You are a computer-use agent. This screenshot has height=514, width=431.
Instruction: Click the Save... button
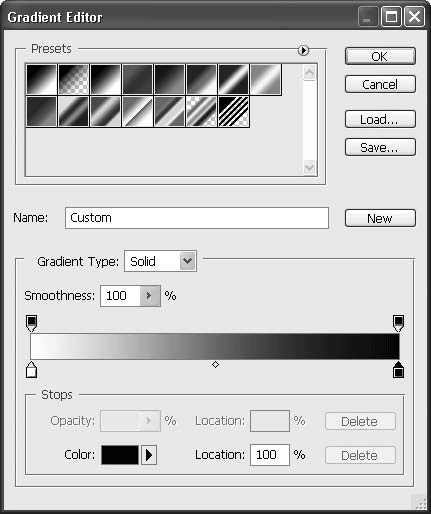[380, 147]
